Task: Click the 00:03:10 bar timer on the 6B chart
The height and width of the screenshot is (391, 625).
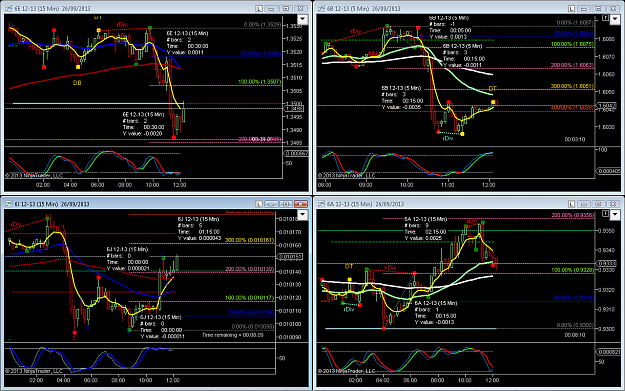Action: pyautogui.click(x=575, y=140)
